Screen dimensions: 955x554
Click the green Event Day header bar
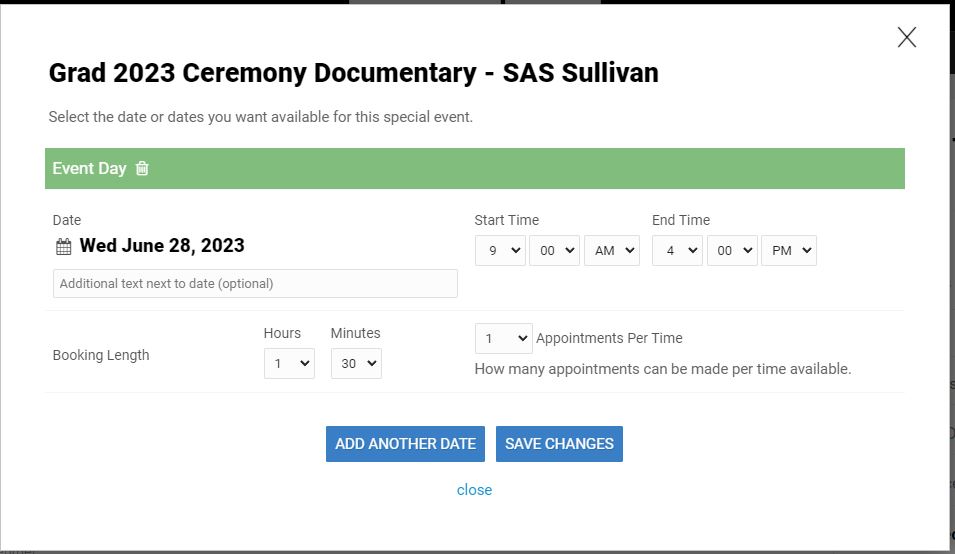click(x=474, y=168)
